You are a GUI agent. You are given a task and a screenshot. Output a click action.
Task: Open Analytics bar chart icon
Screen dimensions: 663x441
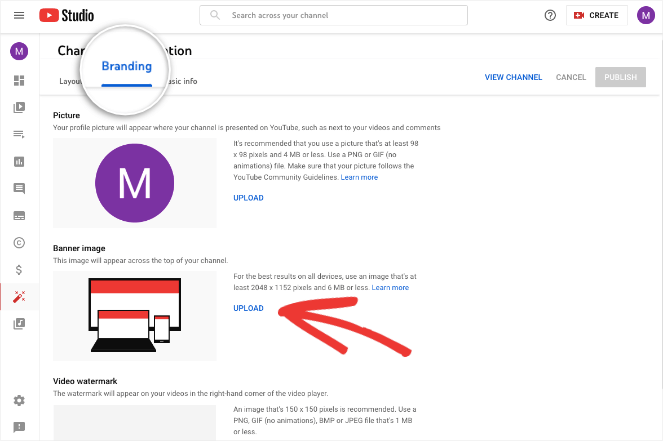pyautogui.click(x=18, y=161)
